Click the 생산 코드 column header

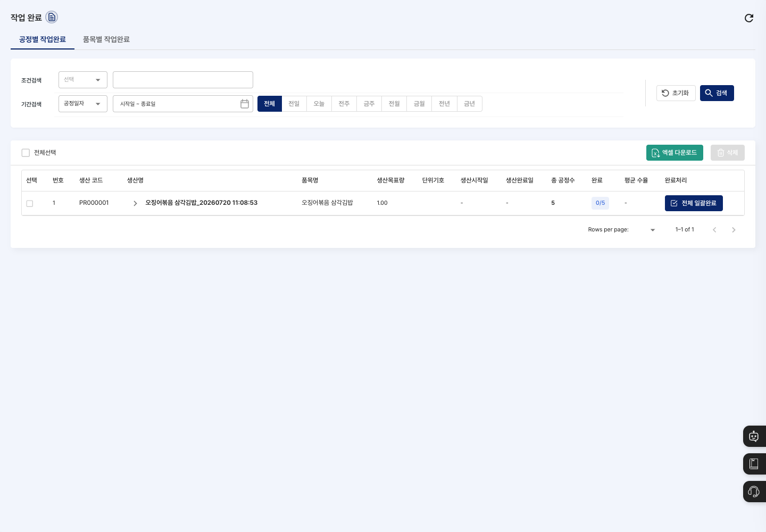pyautogui.click(x=91, y=180)
